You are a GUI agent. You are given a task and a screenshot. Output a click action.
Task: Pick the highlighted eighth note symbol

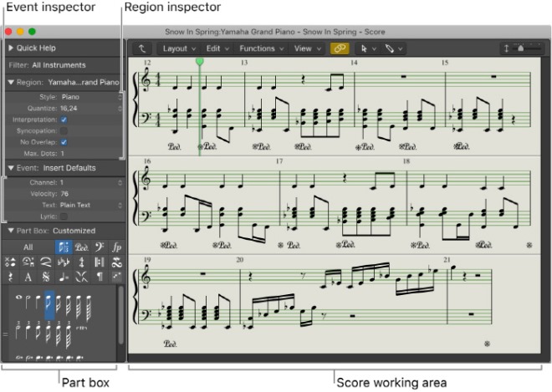pyautogui.click(x=49, y=305)
